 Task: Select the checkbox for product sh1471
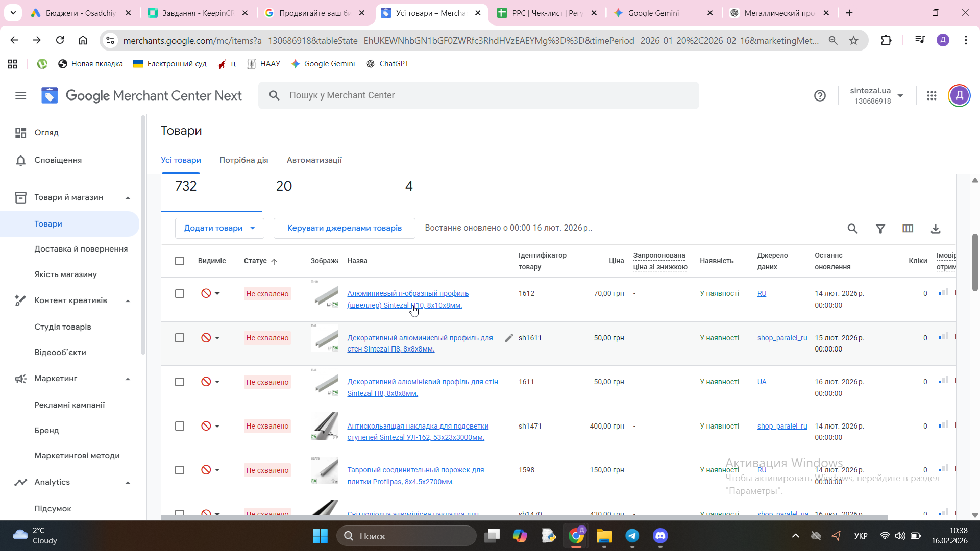coord(180,426)
